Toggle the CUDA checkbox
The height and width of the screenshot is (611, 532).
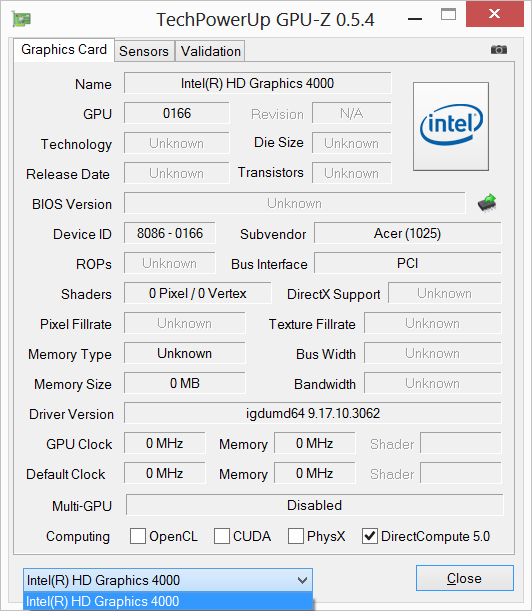[222, 536]
